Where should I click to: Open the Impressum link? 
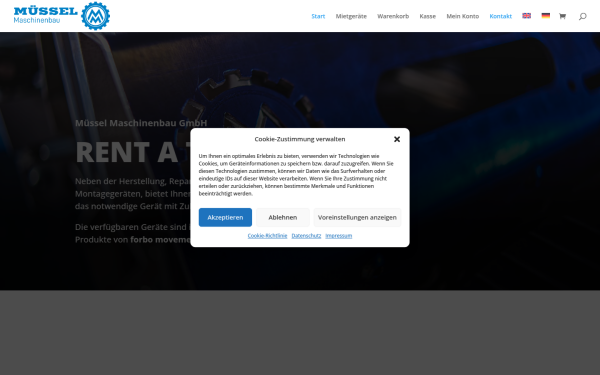tap(339, 236)
